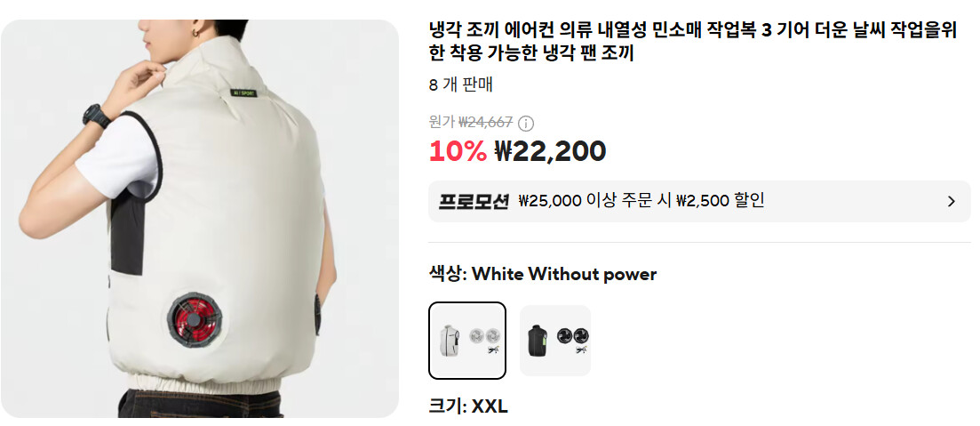Click the info icon beside original price

point(526,123)
